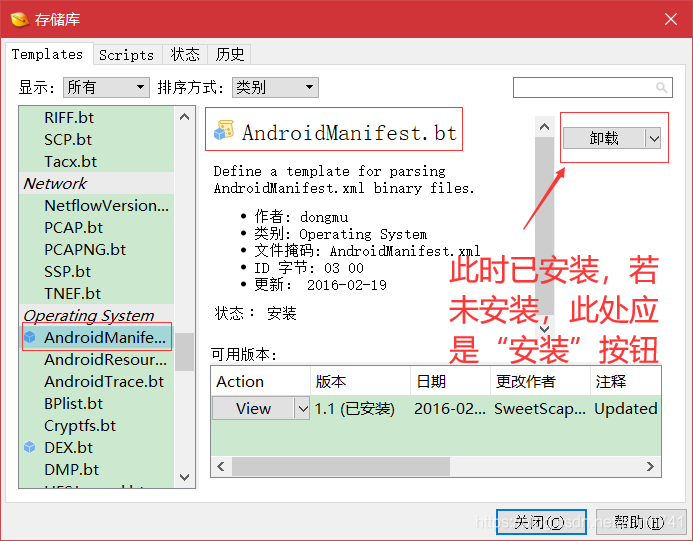693x541 pixels.
Task: Click the 更新: 2016-02-19 line
Action: [x=320, y=285]
